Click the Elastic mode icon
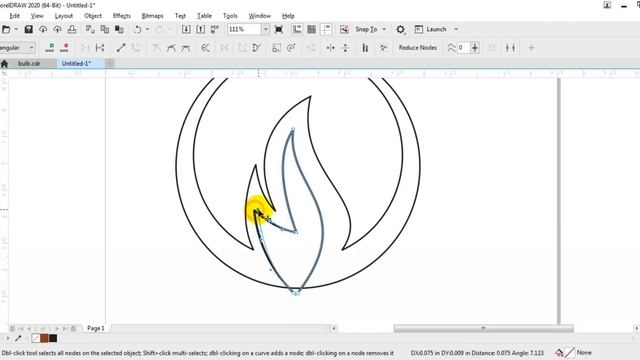640x360 pixels. pos(365,48)
